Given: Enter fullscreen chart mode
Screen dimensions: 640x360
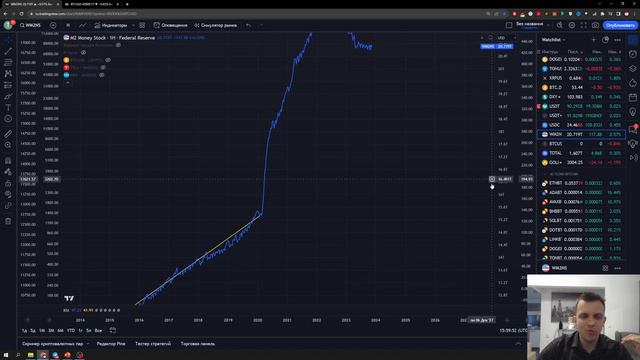Looking at the screenshot, I should pyautogui.click(x=584, y=25).
